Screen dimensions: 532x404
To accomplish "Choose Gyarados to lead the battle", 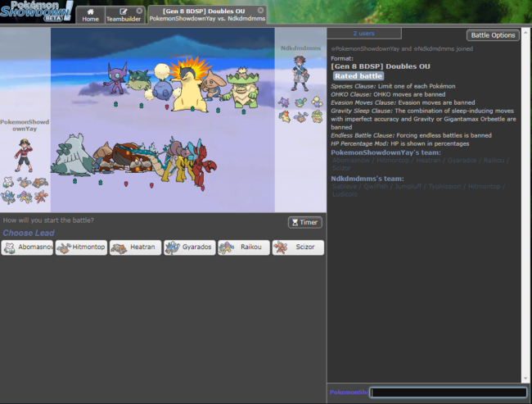I will [x=189, y=247].
